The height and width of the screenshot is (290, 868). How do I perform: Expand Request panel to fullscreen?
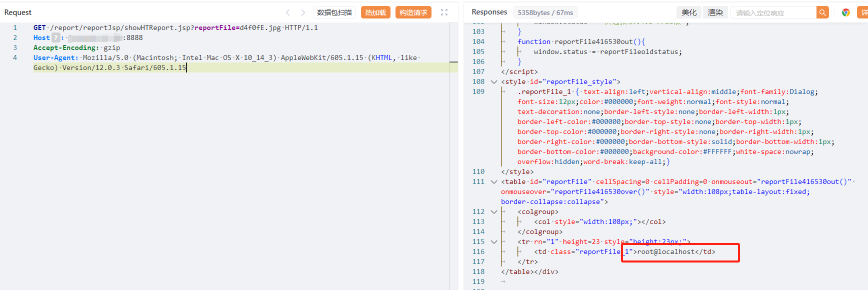coord(444,12)
